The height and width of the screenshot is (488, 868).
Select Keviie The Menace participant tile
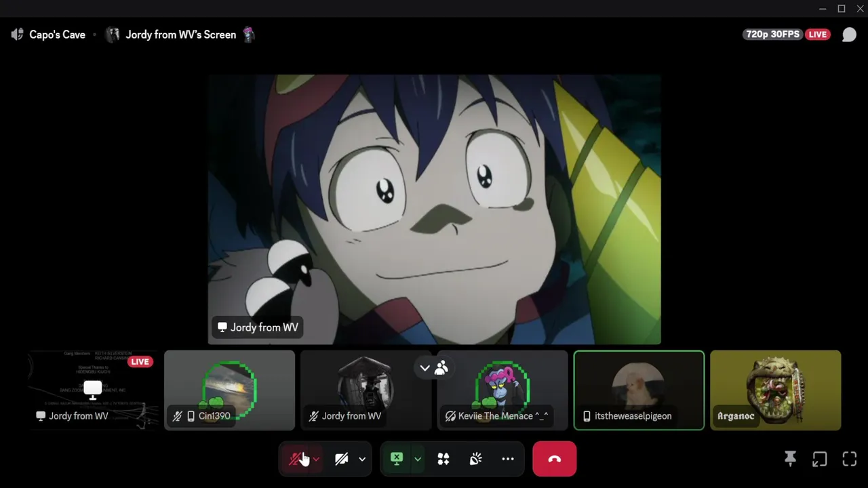502,390
